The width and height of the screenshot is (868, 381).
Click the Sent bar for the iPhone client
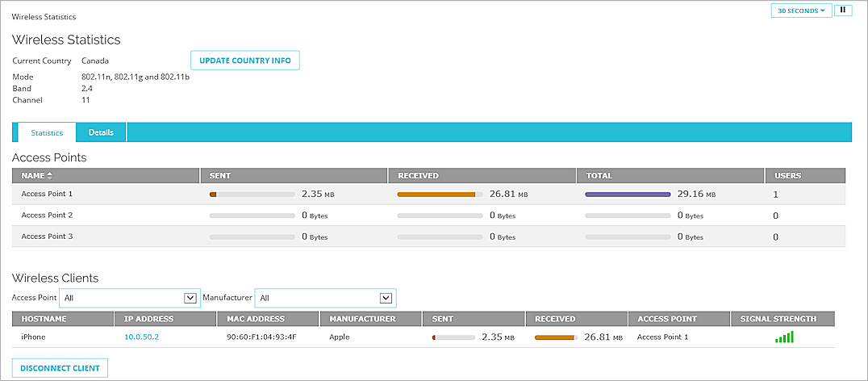pyautogui.click(x=453, y=337)
